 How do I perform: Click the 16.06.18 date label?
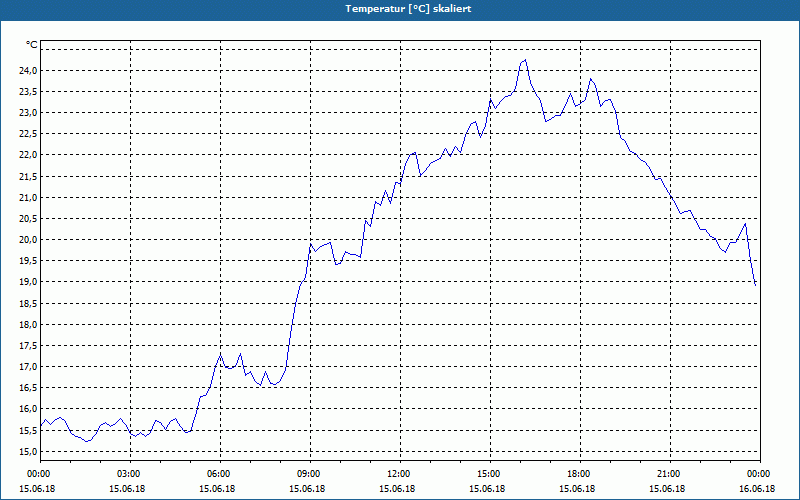757,489
